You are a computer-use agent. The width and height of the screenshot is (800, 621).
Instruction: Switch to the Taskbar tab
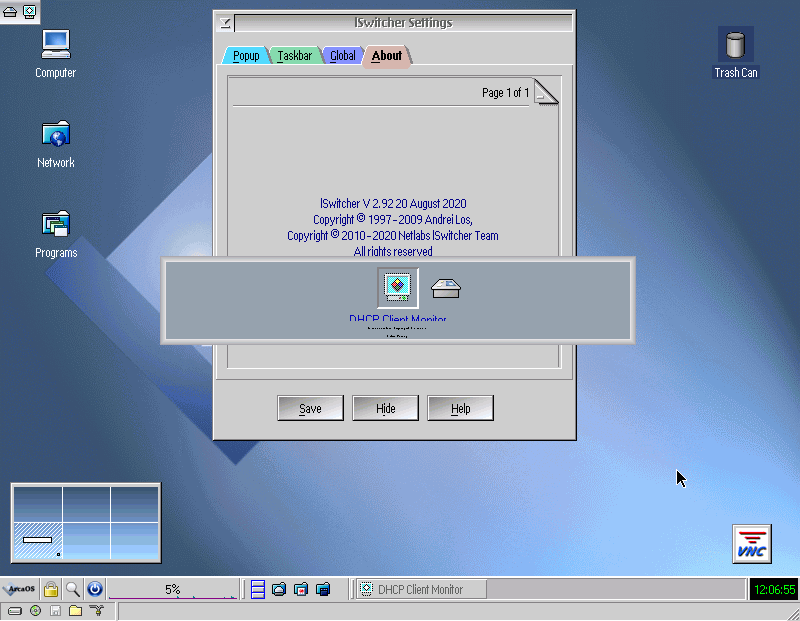pyautogui.click(x=294, y=56)
